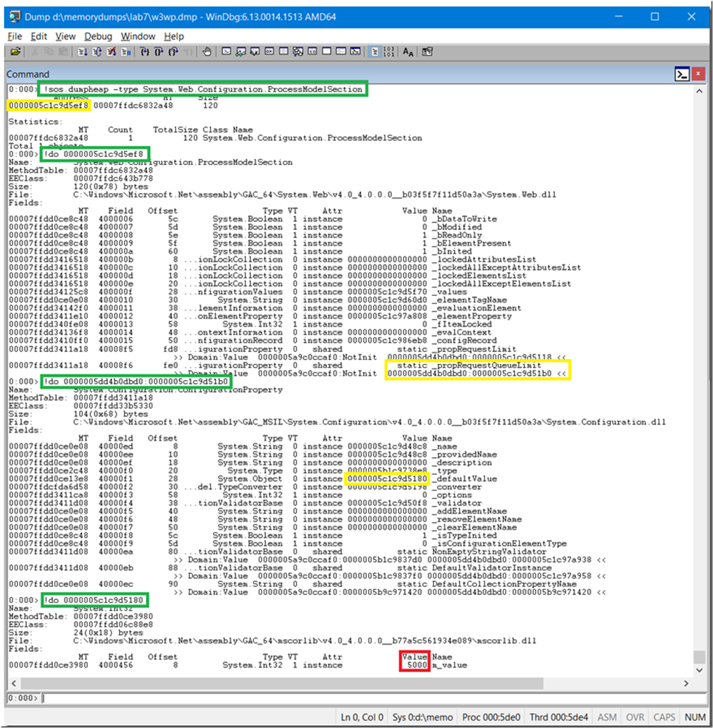Screen dimensions: 713x728
Task: Open the Window menu
Action: pyautogui.click(x=138, y=36)
